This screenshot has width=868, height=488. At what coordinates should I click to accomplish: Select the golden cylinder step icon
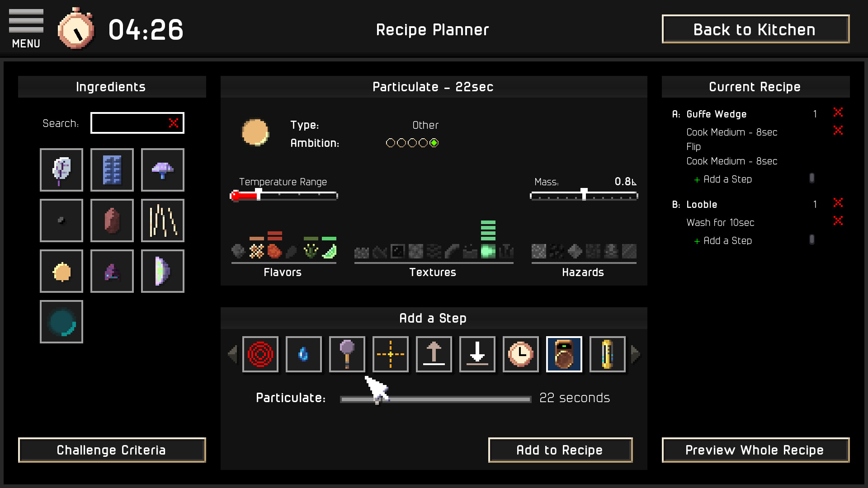[608, 354]
